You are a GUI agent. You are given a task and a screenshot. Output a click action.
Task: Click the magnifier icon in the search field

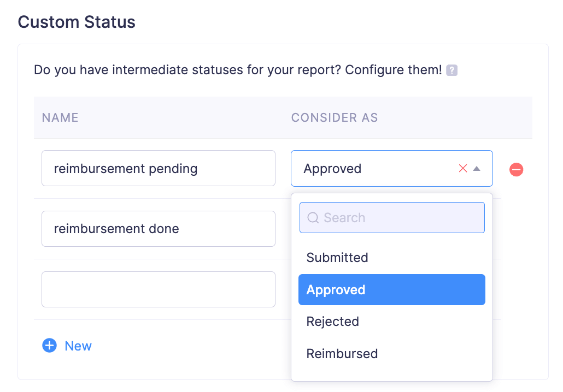(x=313, y=217)
